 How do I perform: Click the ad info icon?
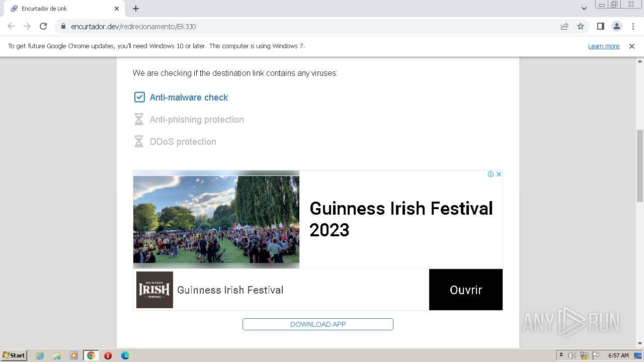coord(491,174)
